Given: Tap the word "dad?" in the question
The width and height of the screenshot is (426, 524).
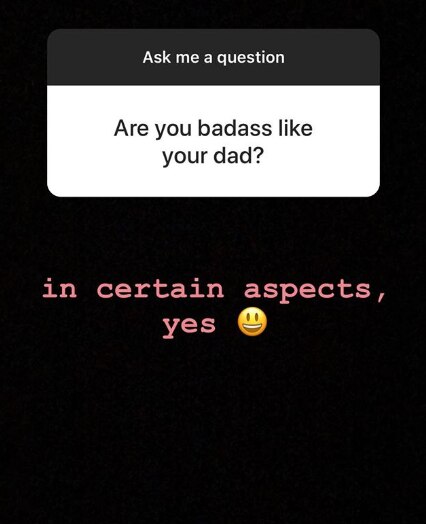Looking at the screenshot, I should [239, 155].
